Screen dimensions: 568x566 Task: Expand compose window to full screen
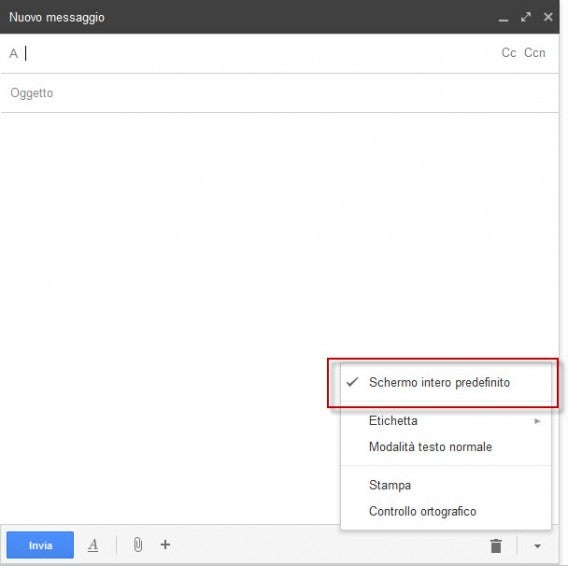(x=526, y=17)
